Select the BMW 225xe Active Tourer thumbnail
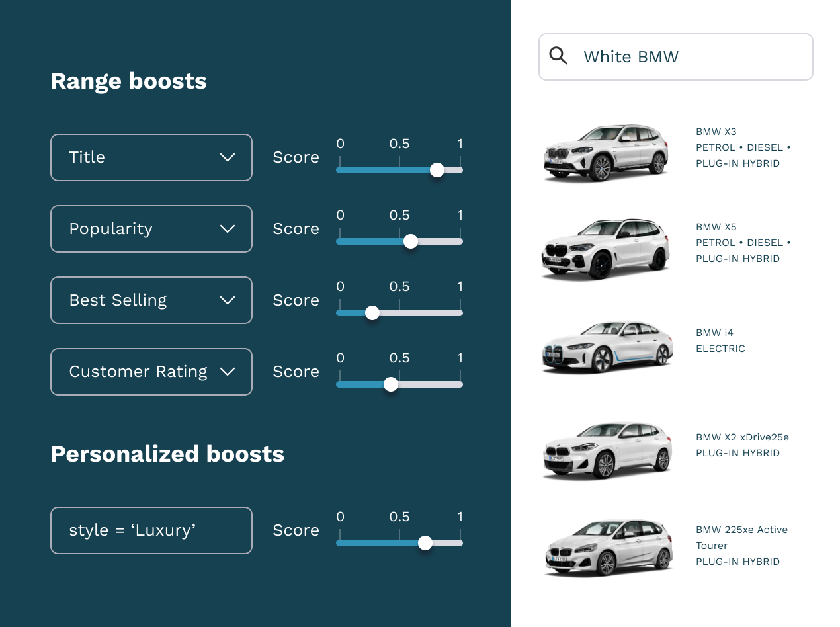Screen dimensions: 840x627 [609, 547]
